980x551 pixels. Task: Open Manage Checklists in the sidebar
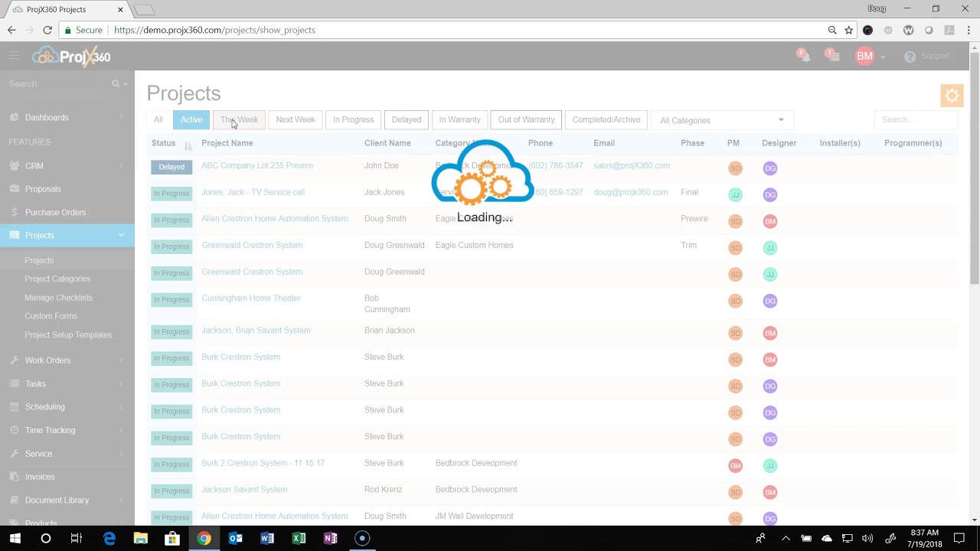(58, 298)
